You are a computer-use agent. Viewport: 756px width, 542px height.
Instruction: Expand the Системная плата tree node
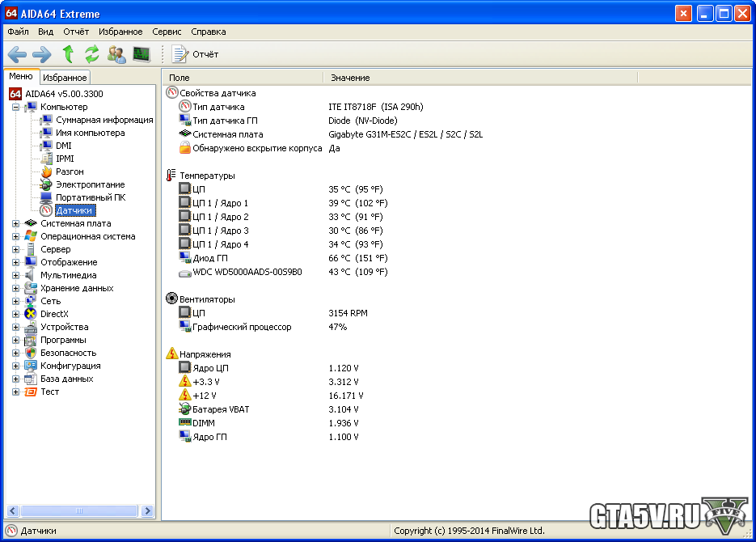(x=15, y=223)
